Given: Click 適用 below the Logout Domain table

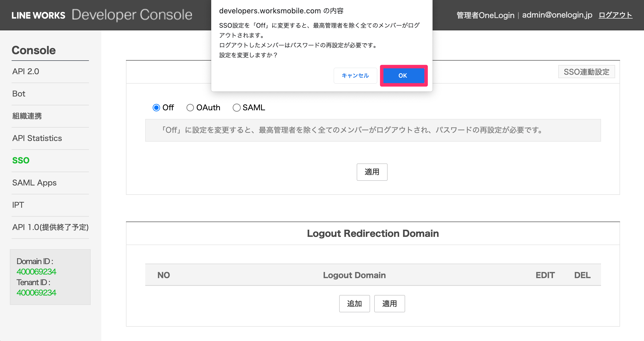Looking at the screenshot, I should point(390,303).
